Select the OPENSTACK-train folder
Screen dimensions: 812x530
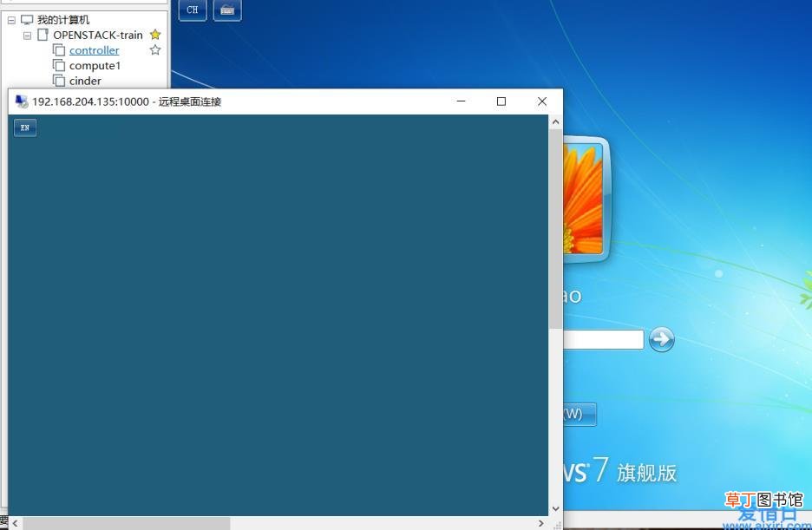click(98, 36)
